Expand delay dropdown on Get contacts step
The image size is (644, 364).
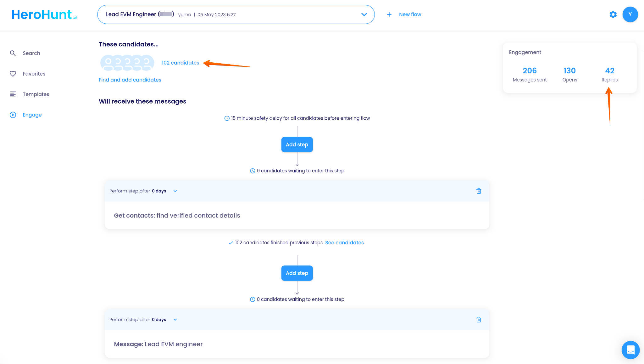coord(175,191)
